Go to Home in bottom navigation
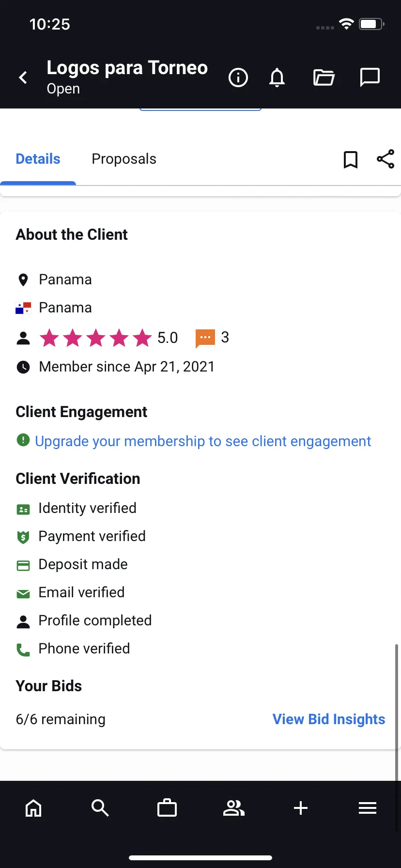The height and width of the screenshot is (868, 401). (33, 808)
